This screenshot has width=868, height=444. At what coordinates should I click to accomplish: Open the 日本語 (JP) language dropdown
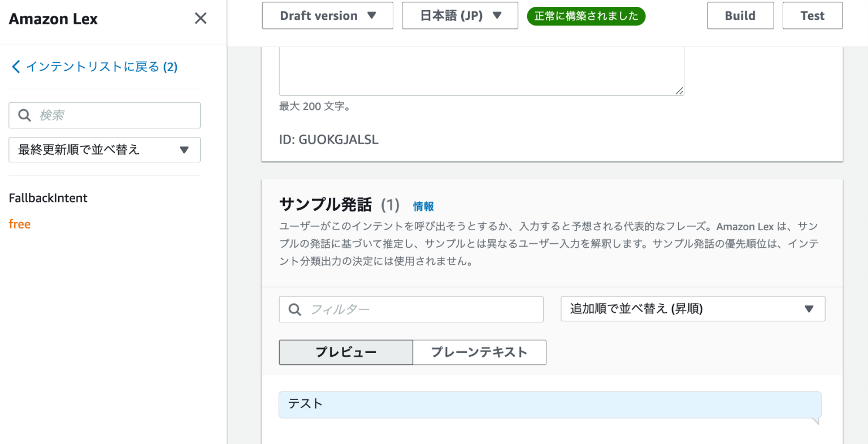(x=459, y=15)
